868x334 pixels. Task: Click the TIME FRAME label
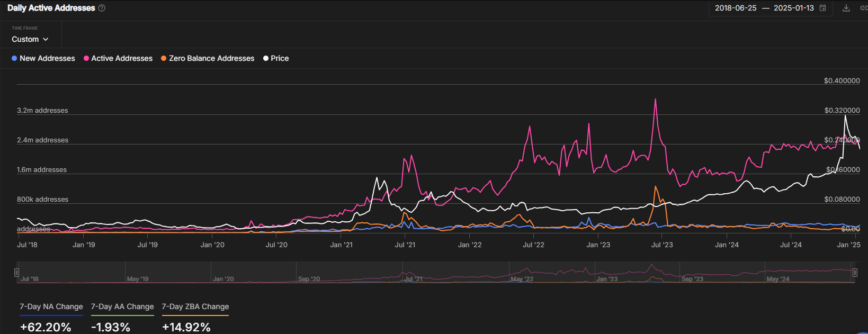(x=25, y=28)
